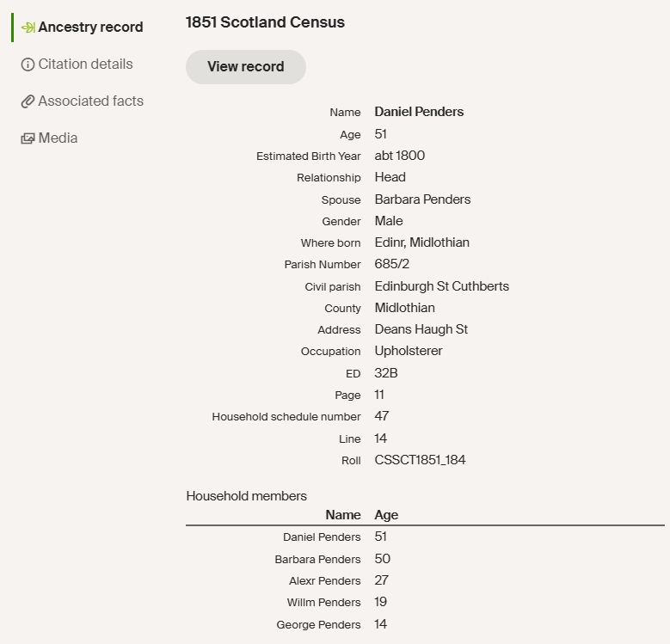Select Daniel Penders in household members
This screenshot has height=644, width=670.
(x=322, y=537)
